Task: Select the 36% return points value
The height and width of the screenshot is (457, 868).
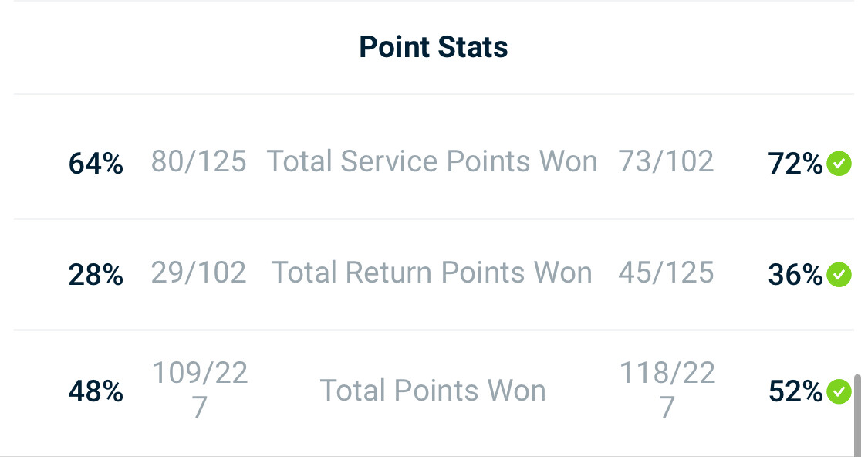Action: [795, 275]
